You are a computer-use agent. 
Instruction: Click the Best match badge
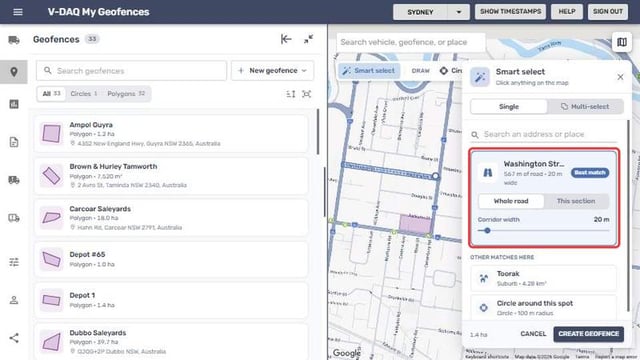590,173
